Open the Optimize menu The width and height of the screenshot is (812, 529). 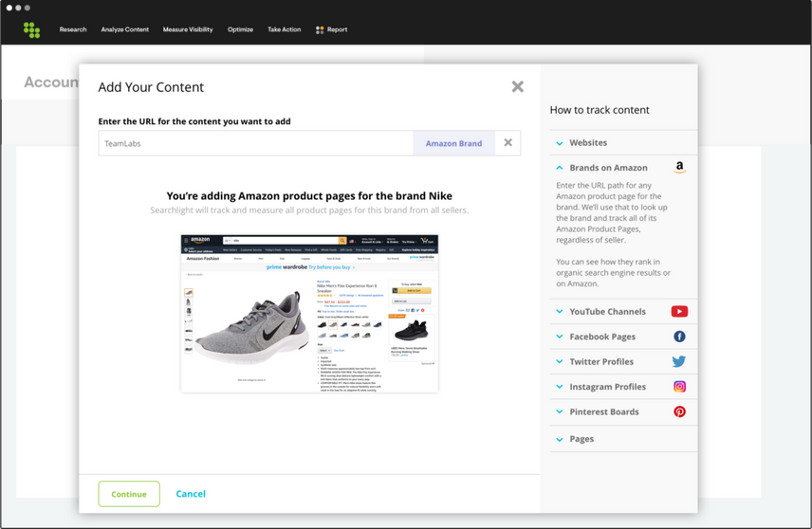click(x=240, y=29)
